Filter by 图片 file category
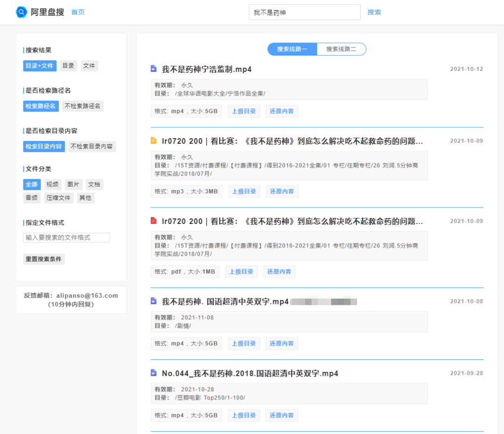The image size is (504, 434). pyautogui.click(x=73, y=184)
